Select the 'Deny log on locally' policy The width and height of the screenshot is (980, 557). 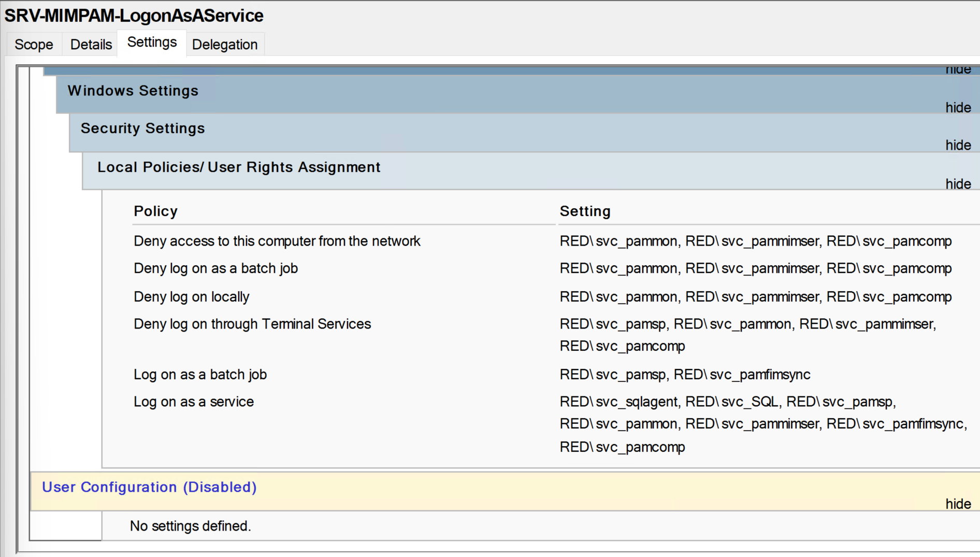(191, 297)
